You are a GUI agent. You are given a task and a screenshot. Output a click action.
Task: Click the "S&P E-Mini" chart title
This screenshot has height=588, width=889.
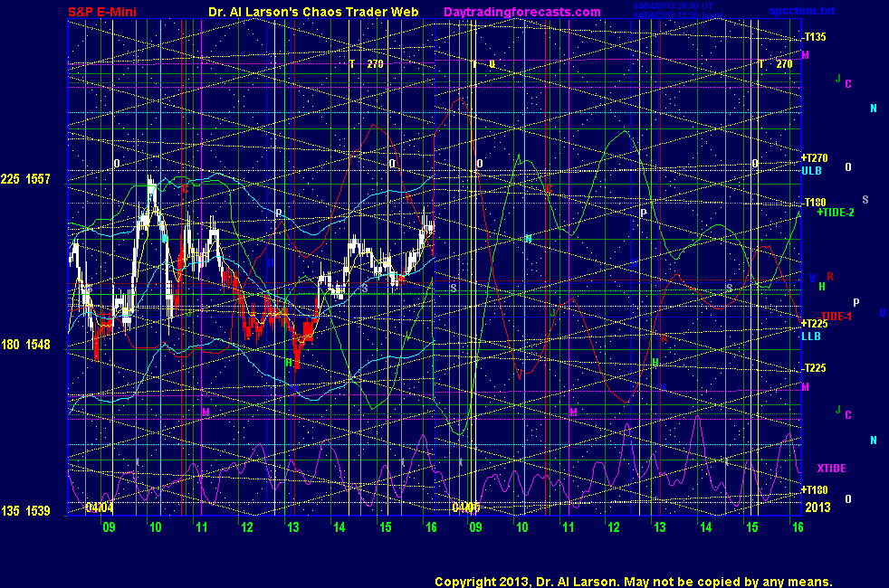tap(102, 12)
